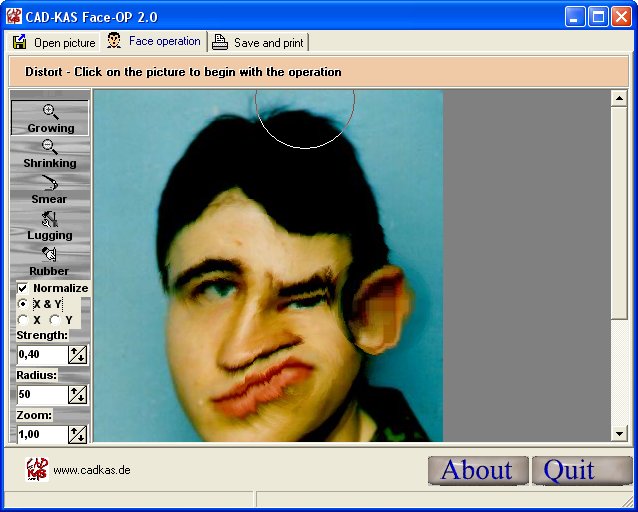Viewport: 638px width, 512px height.
Task: Choose the Smear tool
Action: click(50, 190)
